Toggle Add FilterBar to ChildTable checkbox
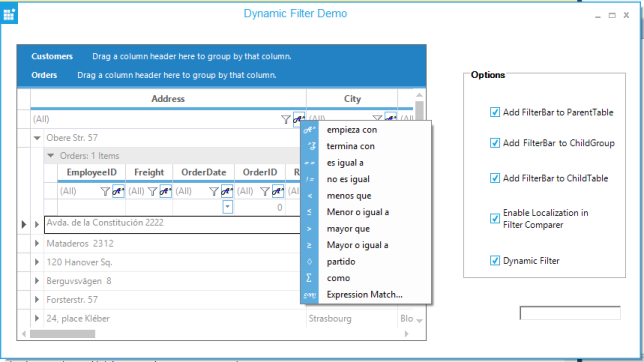 pyautogui.click(x=495, y=178)
